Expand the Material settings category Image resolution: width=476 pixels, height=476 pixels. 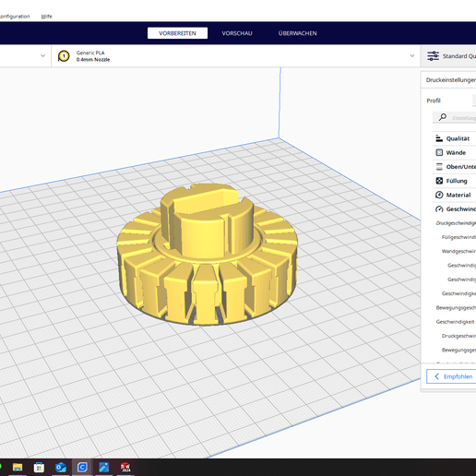tap(454, 195)
